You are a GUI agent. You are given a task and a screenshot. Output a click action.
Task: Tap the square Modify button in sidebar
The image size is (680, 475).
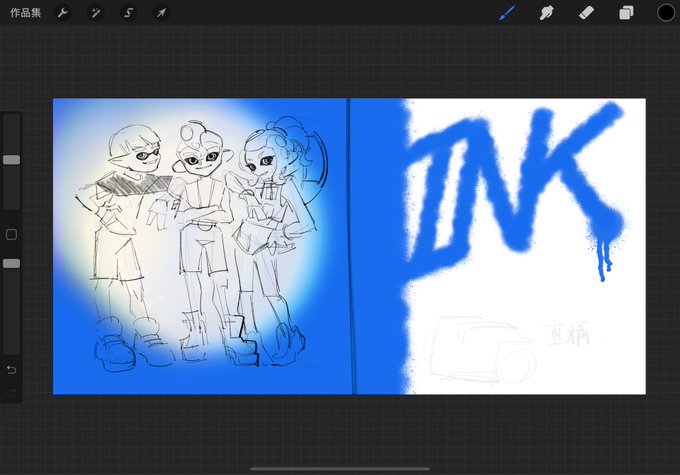coord(12,235)
